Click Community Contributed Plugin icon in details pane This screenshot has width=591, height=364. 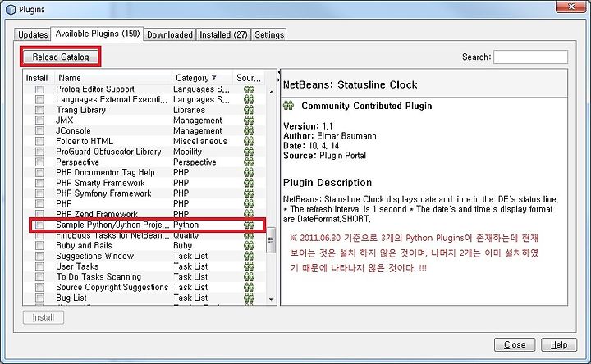tap(288, 106)
